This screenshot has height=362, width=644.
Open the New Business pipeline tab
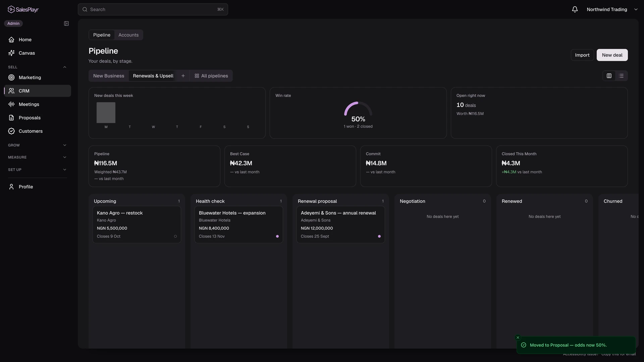point(109,76)
